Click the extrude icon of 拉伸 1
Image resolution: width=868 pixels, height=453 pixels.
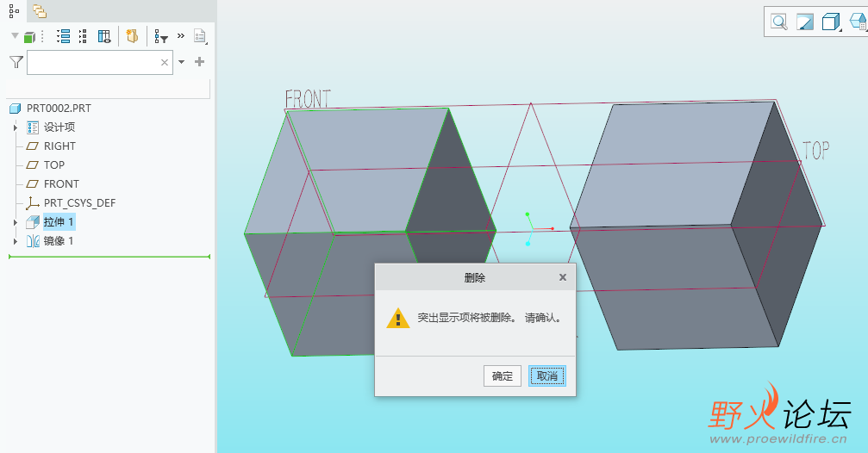tap(33, 222)
